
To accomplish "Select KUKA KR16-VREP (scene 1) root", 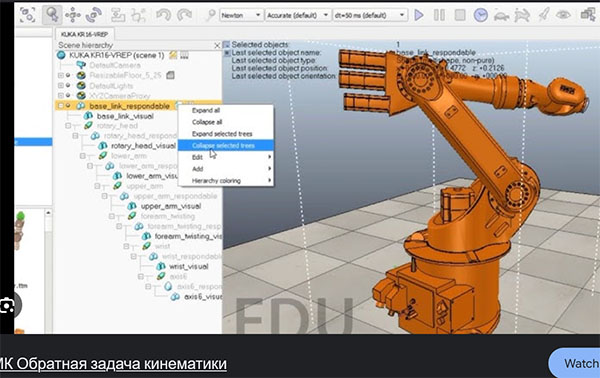I will tap(117, 55).
